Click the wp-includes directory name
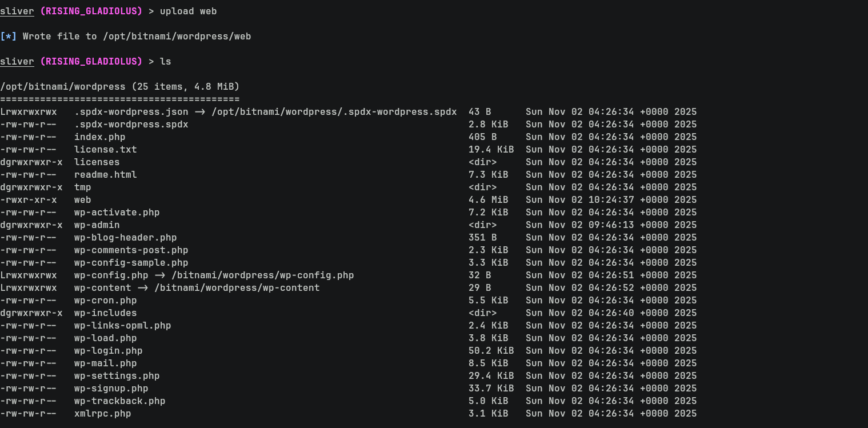 [105, 313]
